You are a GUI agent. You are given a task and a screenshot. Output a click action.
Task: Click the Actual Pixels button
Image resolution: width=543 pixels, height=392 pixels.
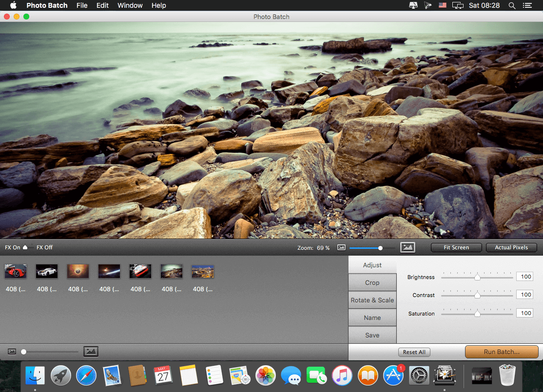tap(511, 247)
